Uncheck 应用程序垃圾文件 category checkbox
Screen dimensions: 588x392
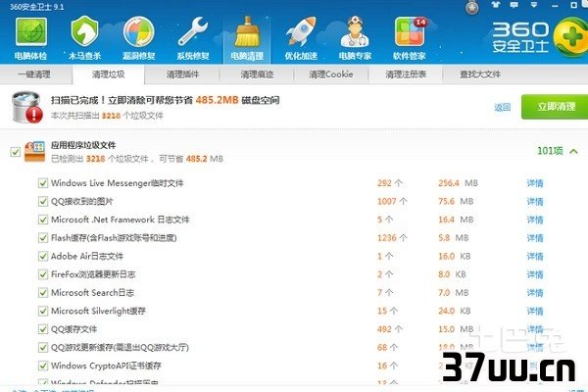coord(16,152)
